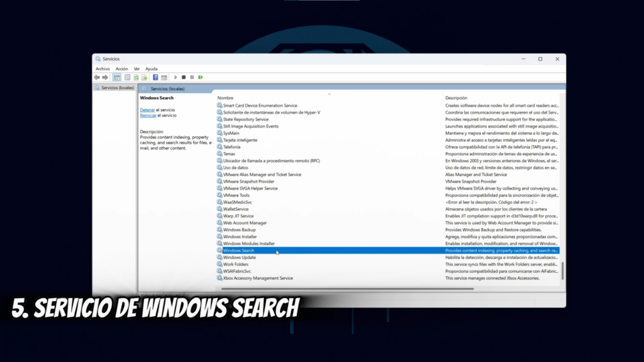Open the Ver menu
The height and width of the screenshot is (362, 644).
coord(136,69)
